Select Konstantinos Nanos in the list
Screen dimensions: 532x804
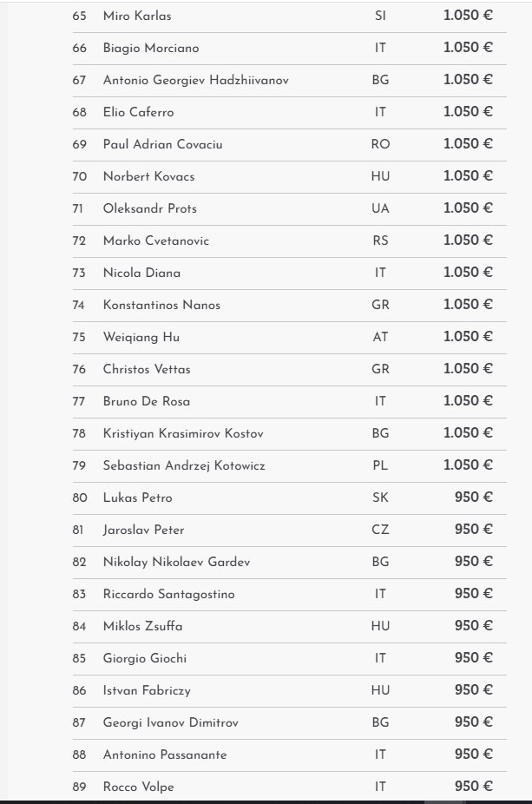(x=161, y=306)
